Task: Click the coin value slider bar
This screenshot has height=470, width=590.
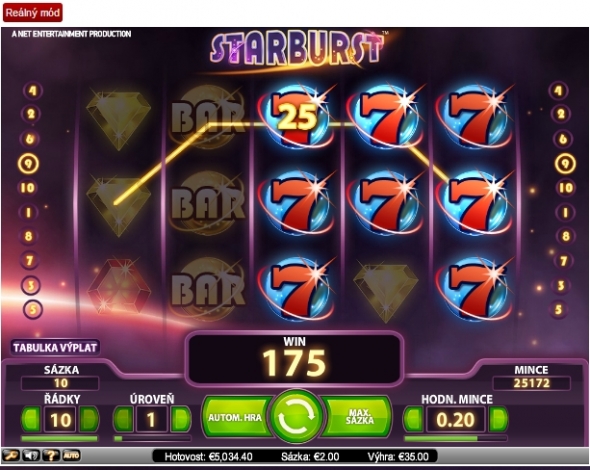Action: click(x=455, y=438)
